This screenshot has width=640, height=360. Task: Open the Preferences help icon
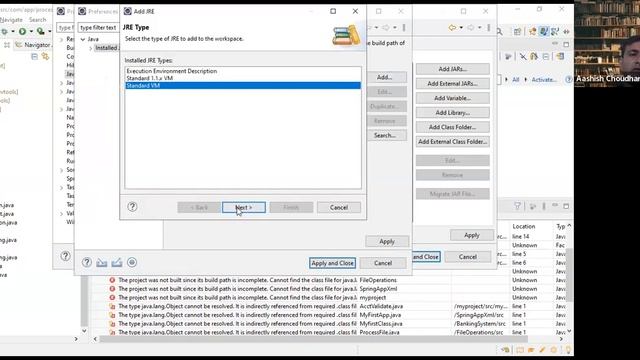87,262
